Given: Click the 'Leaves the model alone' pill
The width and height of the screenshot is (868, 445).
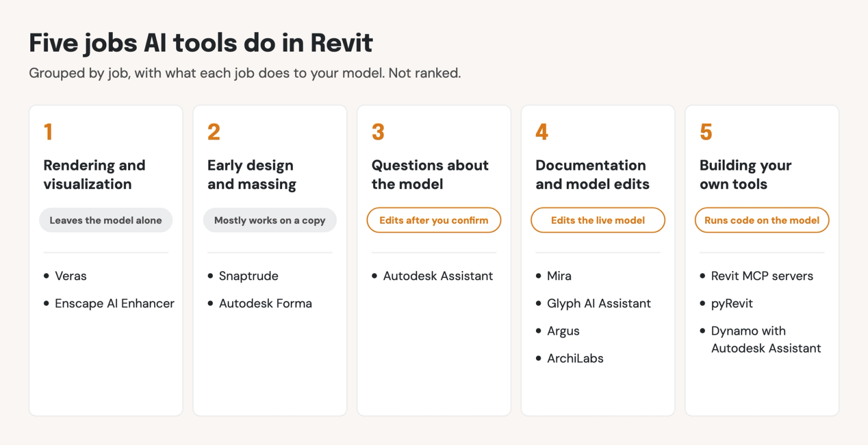Looking at the screenshot, I should (106, 220).
